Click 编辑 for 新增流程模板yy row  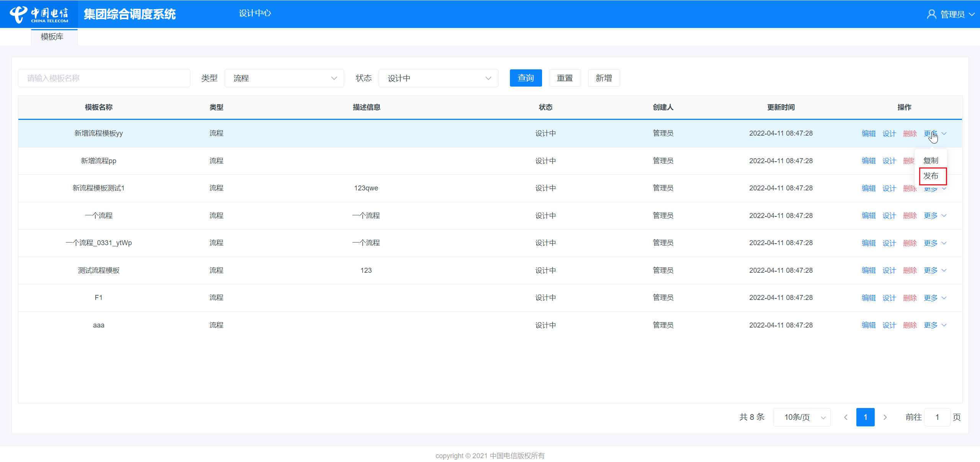pos(868,134)
